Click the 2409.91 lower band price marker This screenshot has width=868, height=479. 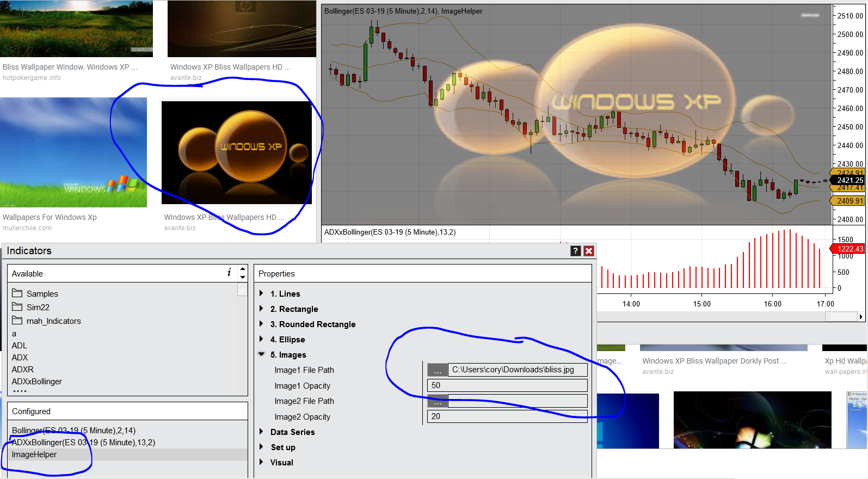pyautogui.click(x=848, y=201)
